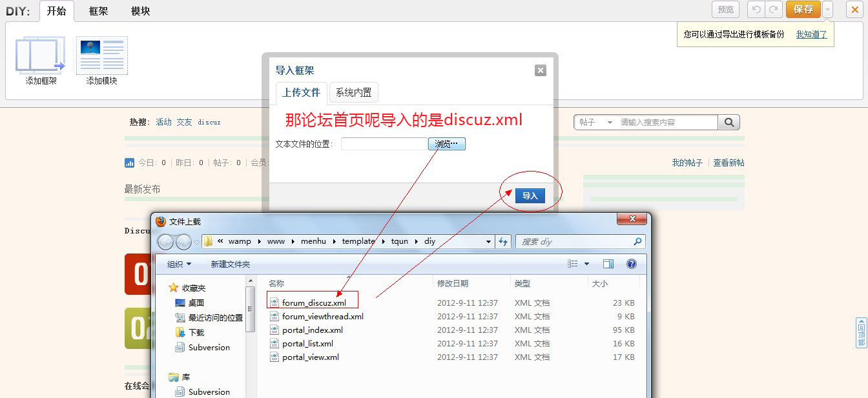Click the 预览 button

click(726, 9)
